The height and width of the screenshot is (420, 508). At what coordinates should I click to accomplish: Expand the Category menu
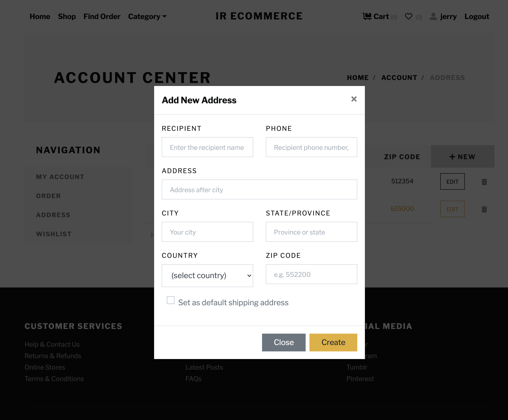pos(147,17)
